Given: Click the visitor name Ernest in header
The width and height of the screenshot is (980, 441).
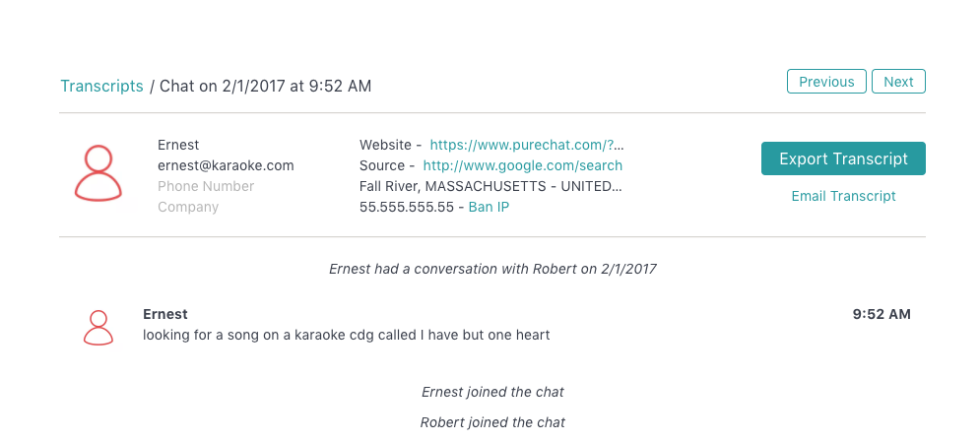Looking at the screenshot, I should click(x=178, y=145).
